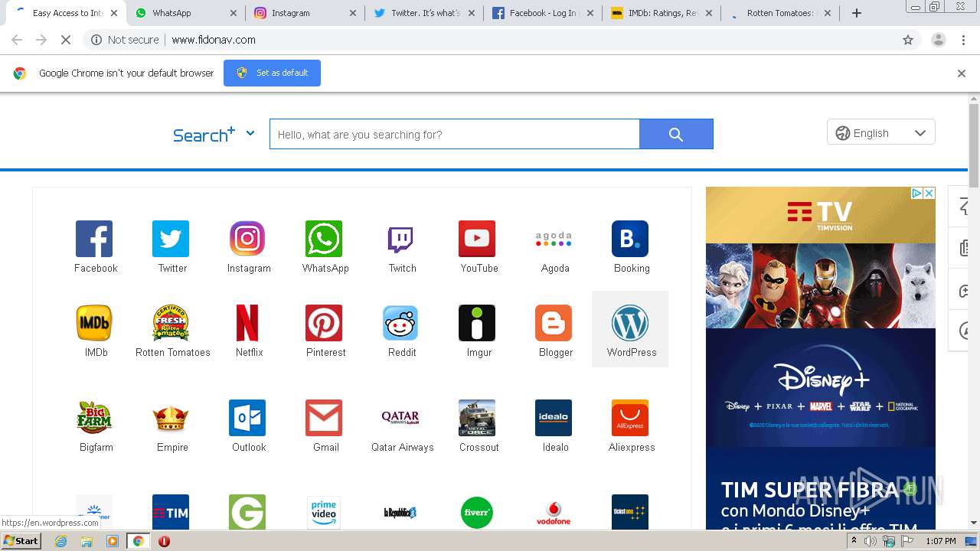The height and width of the screenshot is (551, 980).
Task: Dismiss the default browser infobar
Action: click(x=962, y=73)
